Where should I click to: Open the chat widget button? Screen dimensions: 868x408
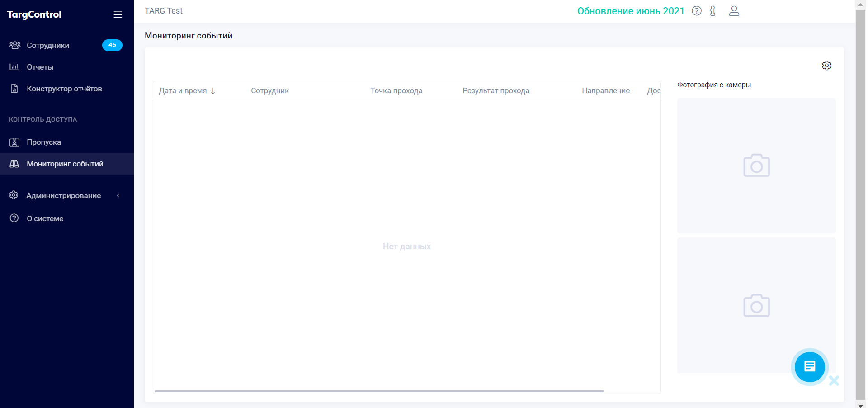pos(810,366)
